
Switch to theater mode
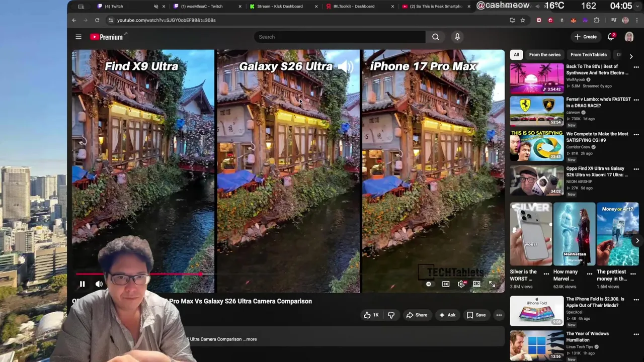coord(476,284)
